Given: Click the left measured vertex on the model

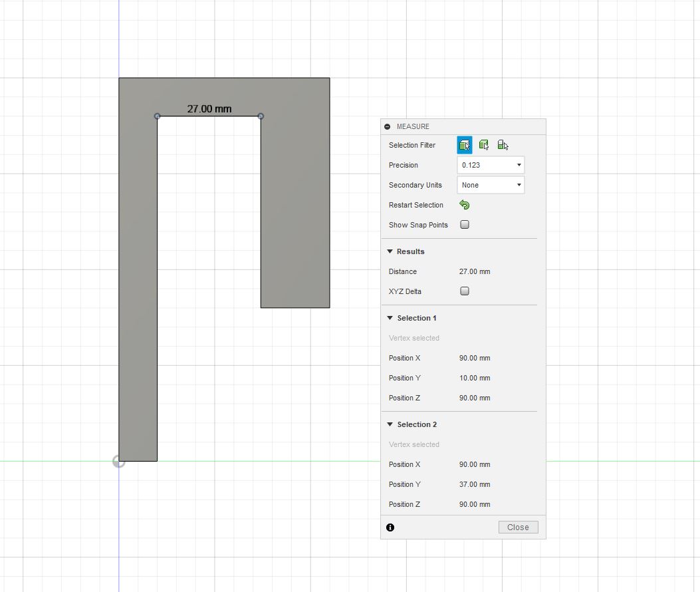Looking at the screenshot, I should (157, 116).
